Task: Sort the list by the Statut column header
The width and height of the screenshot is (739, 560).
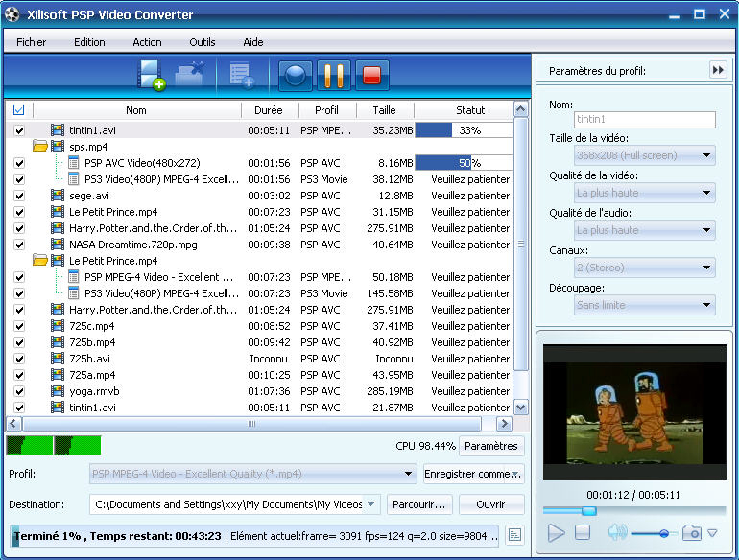Action: click(465, 110)
